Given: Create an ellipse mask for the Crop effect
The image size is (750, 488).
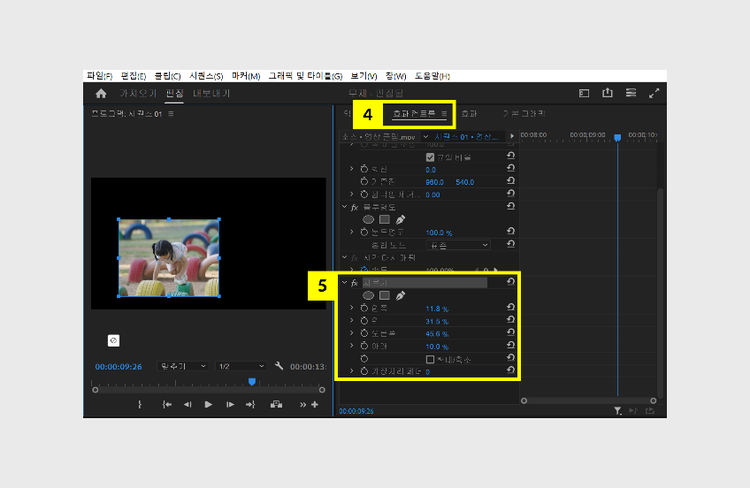Looking at the screenshot, I should click(368, 296).
